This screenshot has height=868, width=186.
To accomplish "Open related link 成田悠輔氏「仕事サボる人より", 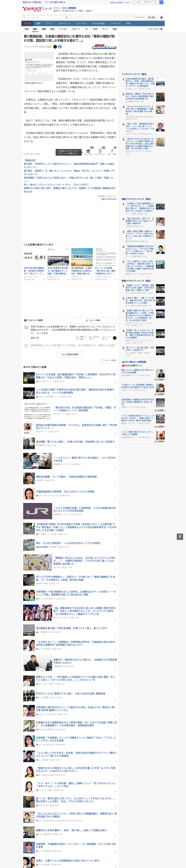I will [x=68, y=179].
